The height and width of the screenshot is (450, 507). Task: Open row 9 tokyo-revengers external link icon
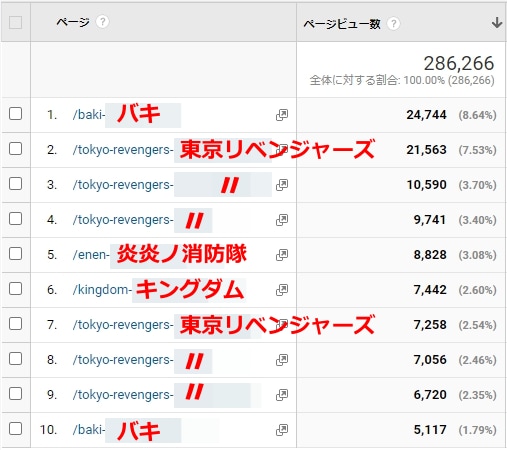[x=282, y=395]
